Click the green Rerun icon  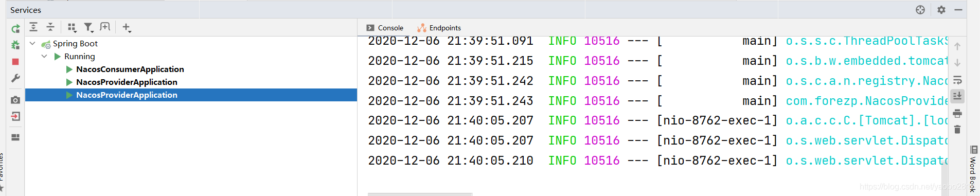[x=15, y=29]
